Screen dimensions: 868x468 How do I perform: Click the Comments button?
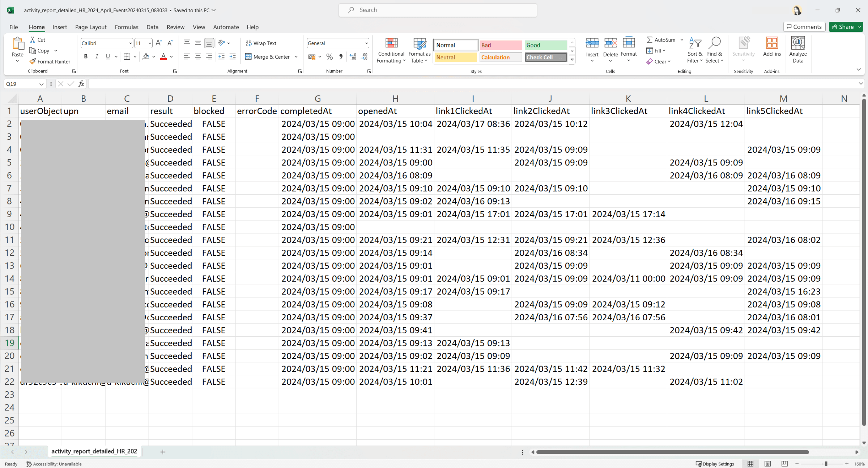804,27
